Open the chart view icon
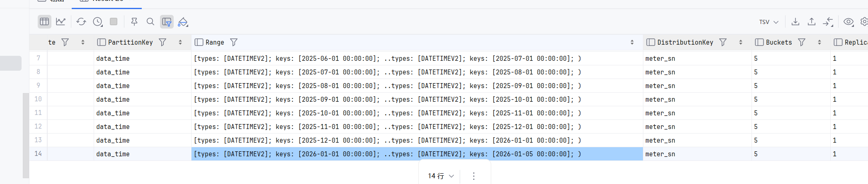868x184 pixels. tap(61, 22)
